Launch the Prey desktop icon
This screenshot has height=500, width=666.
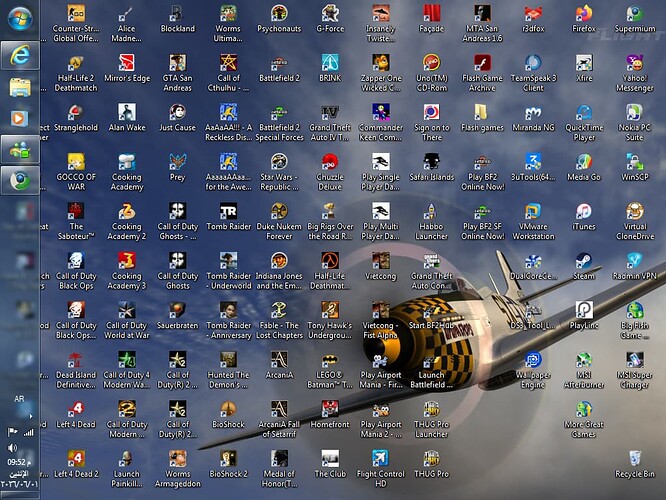(178, 168)
